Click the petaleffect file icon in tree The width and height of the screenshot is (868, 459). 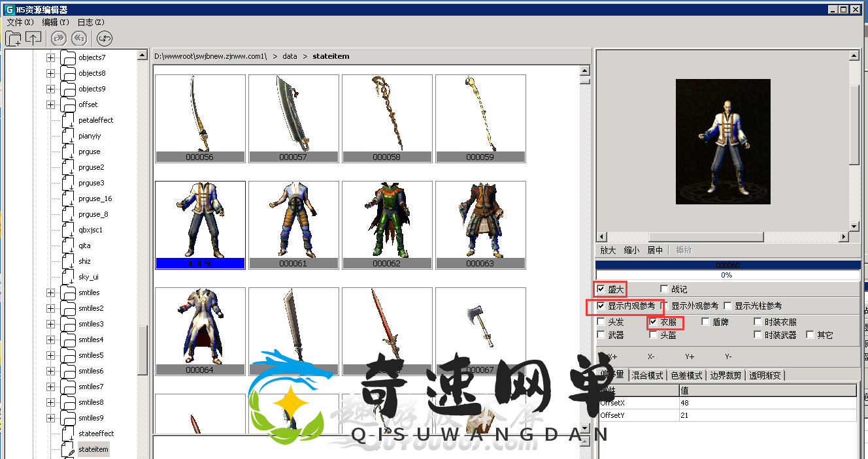point(68,120)
